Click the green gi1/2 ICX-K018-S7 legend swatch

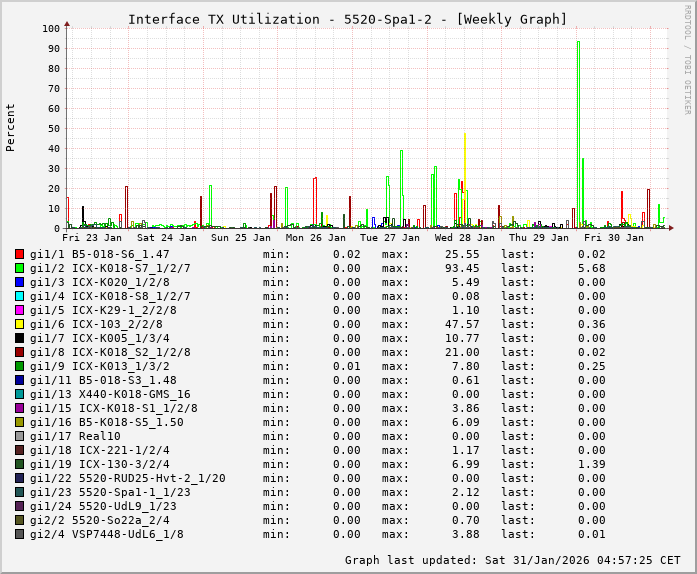point(19,269)
